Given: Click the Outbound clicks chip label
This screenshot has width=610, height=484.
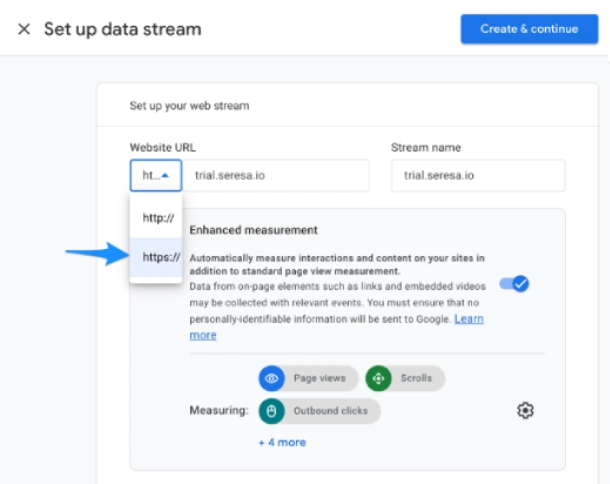Looking at the screenshot, I should coord(330,411).
